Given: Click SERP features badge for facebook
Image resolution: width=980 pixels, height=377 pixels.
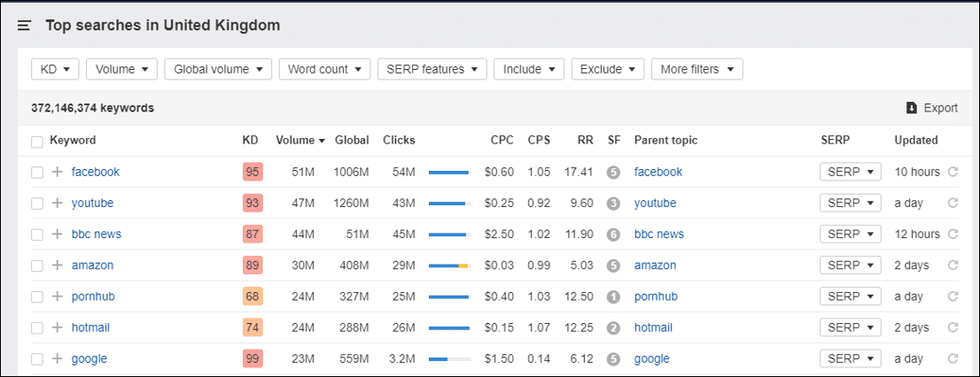Looking at the screenshot, I should (x=614, y=173).
